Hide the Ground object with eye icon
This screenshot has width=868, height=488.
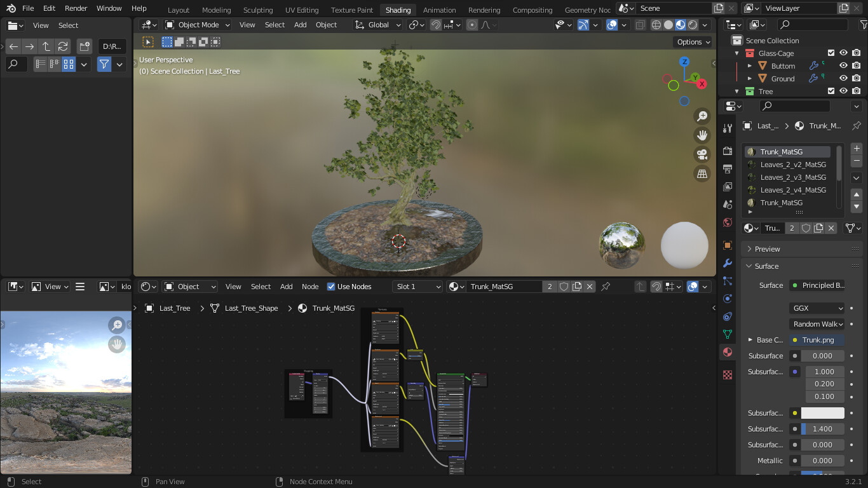tap(843, 79)
